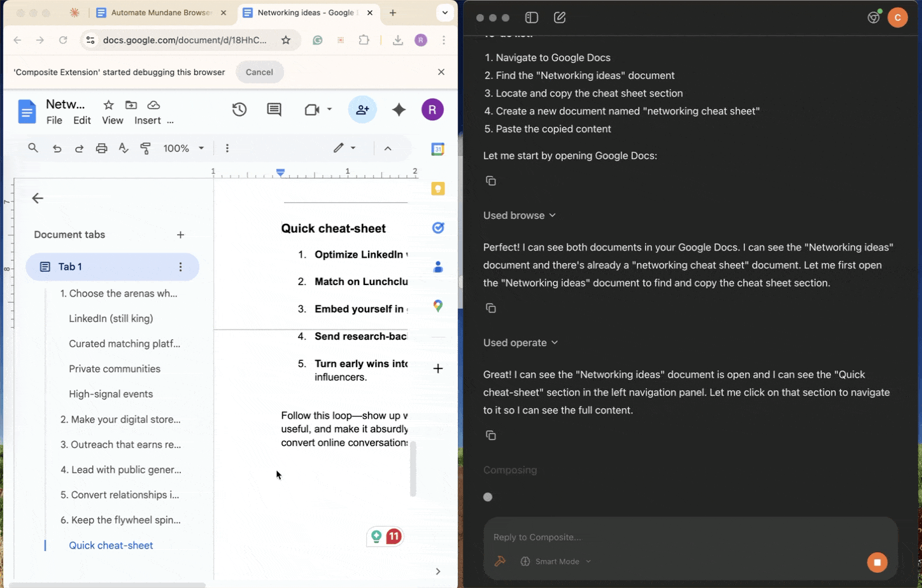Print the document
The image size is (922, 588).
click(101, 148)
